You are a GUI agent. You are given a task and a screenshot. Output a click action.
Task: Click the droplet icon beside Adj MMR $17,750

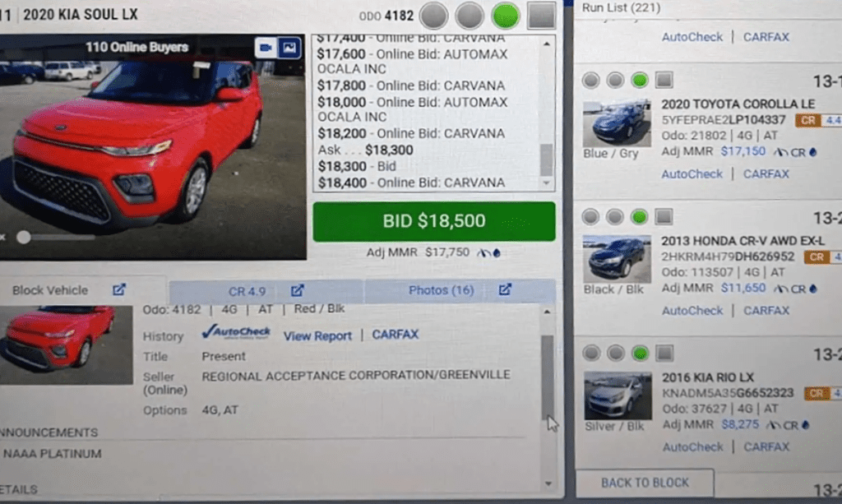point(497,252)
